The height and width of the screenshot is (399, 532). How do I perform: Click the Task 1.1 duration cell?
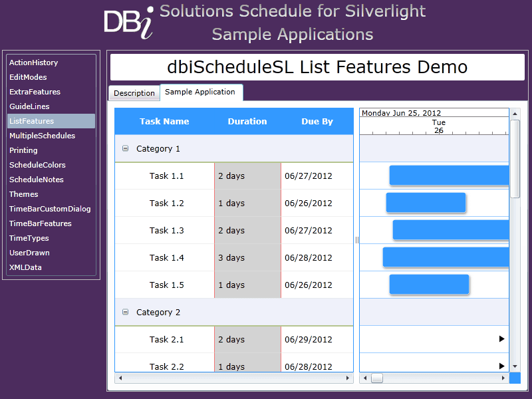(x=247, y=176)
